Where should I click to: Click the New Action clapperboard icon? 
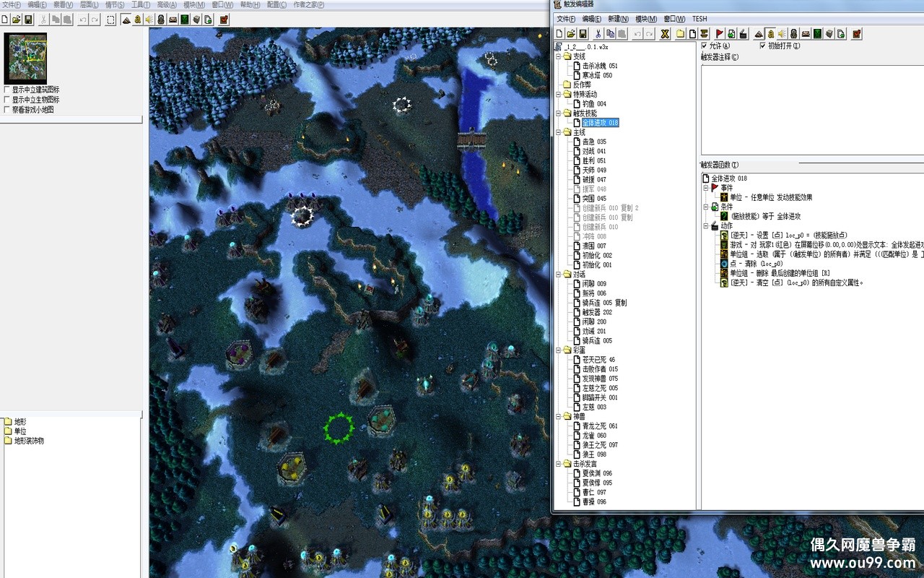(743, 33)
